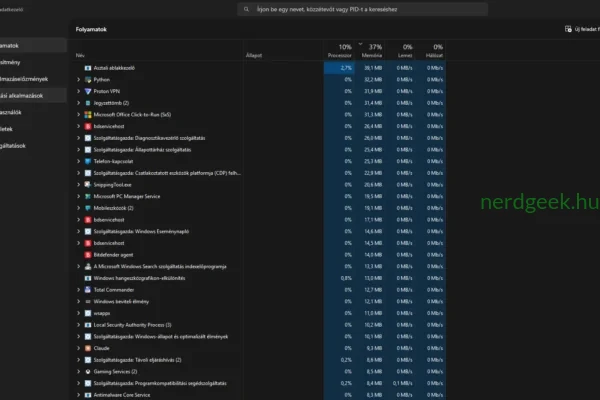Click the Antimalware Core Service icon
The width and height of the screenshot is (600, 400).
point(88,395)
